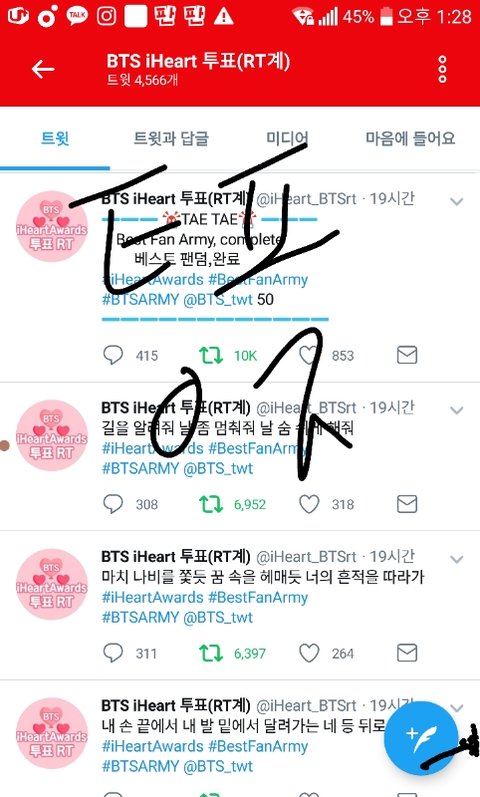Switch to the 트윗과 답글 tab
The width and height of the screenshot is (480, 797).
tap(171, 138)
